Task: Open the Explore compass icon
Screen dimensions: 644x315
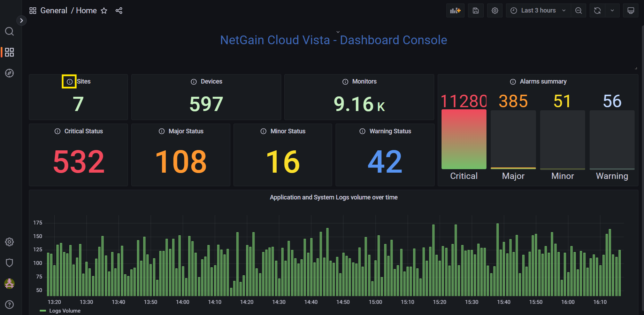Action: click(9, 73)
